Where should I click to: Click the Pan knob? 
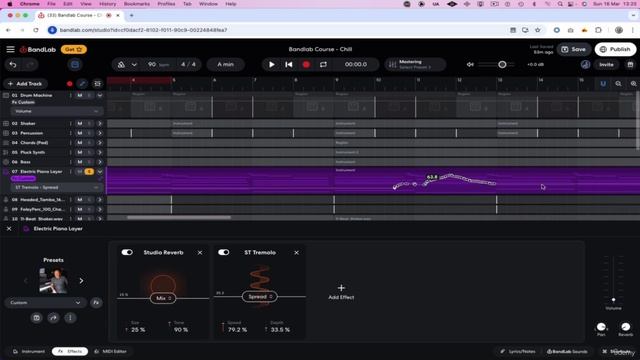(601, 327)
